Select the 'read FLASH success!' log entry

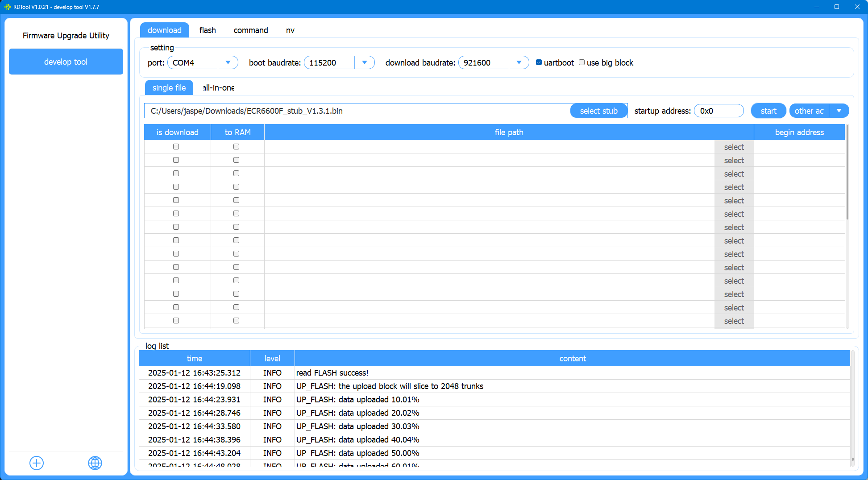[494, 372]
